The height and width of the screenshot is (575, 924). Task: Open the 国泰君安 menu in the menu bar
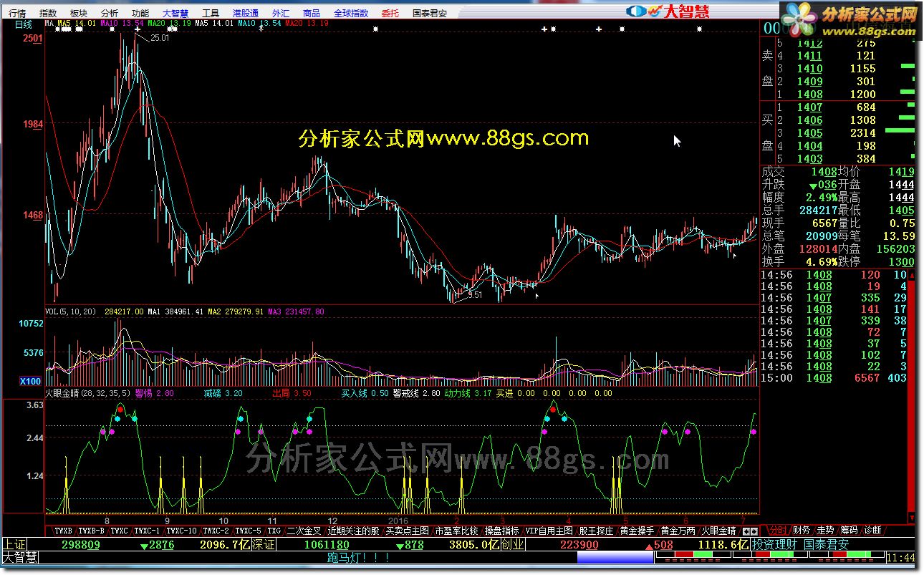coord(430,13)
